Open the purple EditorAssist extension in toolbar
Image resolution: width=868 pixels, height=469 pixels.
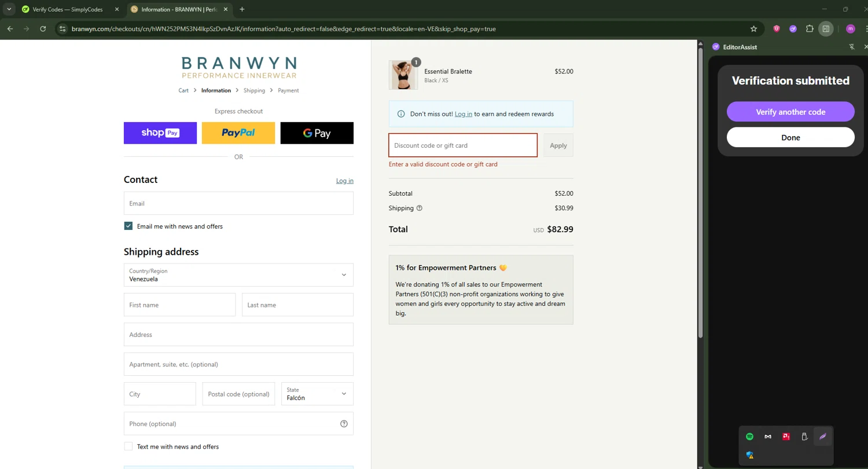(x=793, y=28)
